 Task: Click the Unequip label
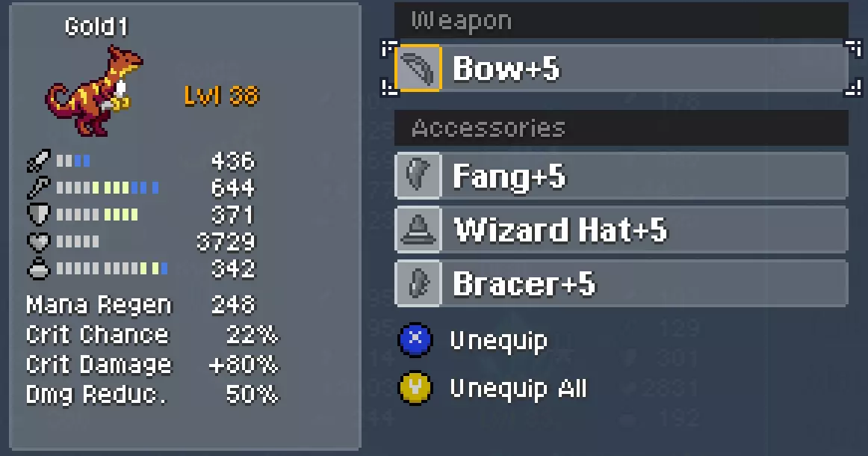[x=498, y=341]
